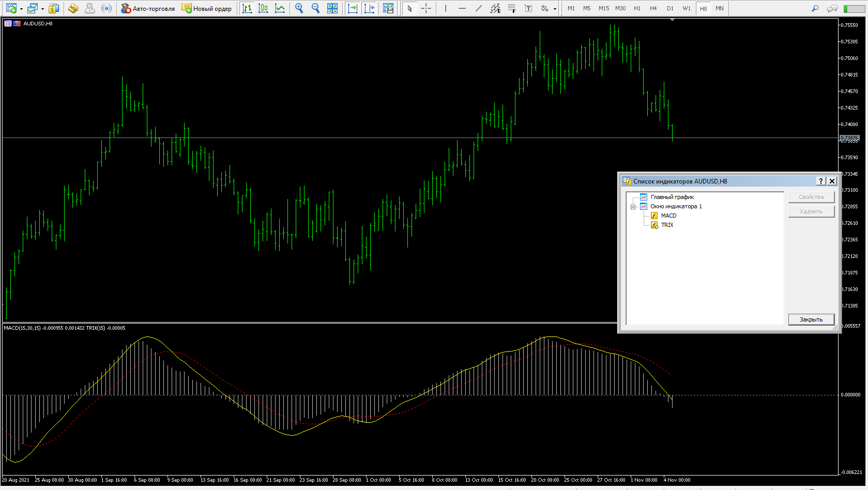The image size is (868, 490).
Task: Switch to the H4 timeframe
Action: (x=653, y=8)
